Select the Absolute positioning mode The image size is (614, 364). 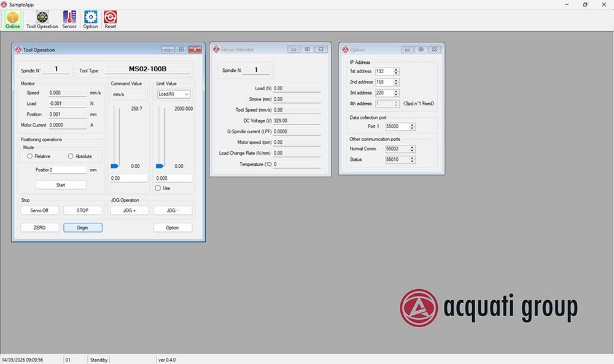[x=71, y=156]
